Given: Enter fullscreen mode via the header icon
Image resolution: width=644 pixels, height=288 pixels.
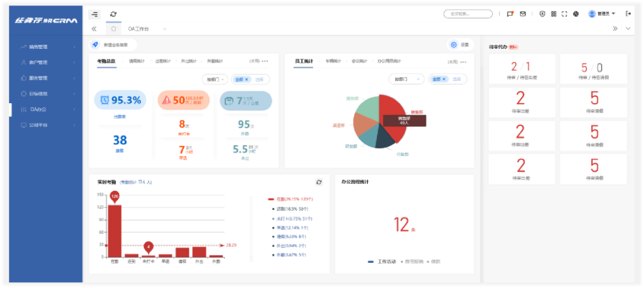Looking at the screenshot, I should pyautogui.click(x=564, y=14).
